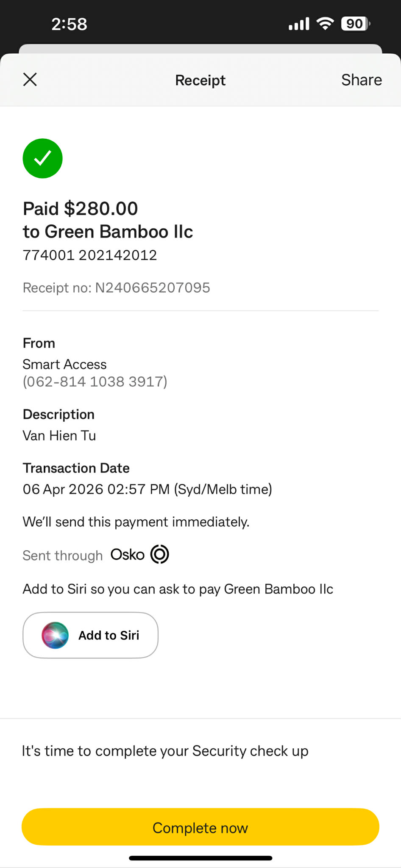
Task: Tap the status bar clock 2:58
Action: click(x=69, y=24)
